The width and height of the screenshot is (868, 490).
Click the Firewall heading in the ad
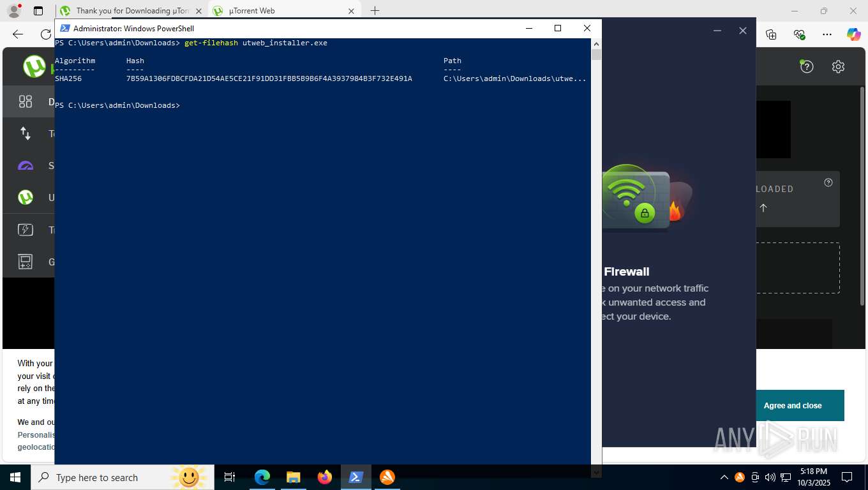coord(627,271)
